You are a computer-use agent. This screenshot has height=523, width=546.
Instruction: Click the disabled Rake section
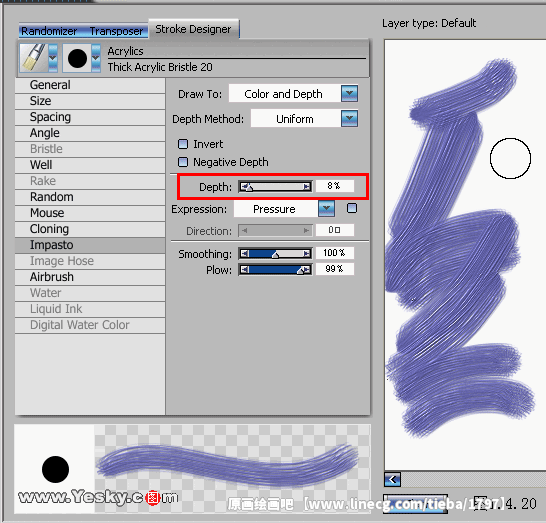point(90,181)
